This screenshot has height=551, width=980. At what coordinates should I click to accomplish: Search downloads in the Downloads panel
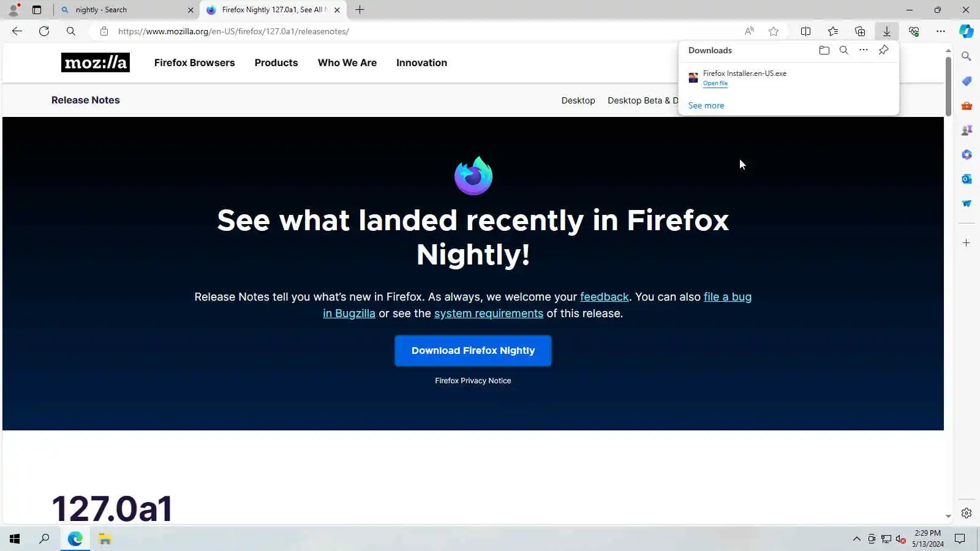pyautogui.click(x=844, y=50)
